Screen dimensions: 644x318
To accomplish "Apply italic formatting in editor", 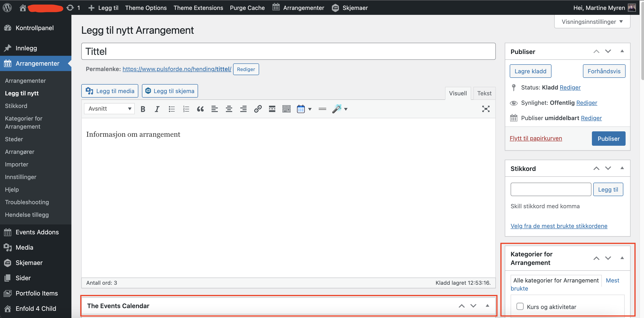I will tap(157, 109).
